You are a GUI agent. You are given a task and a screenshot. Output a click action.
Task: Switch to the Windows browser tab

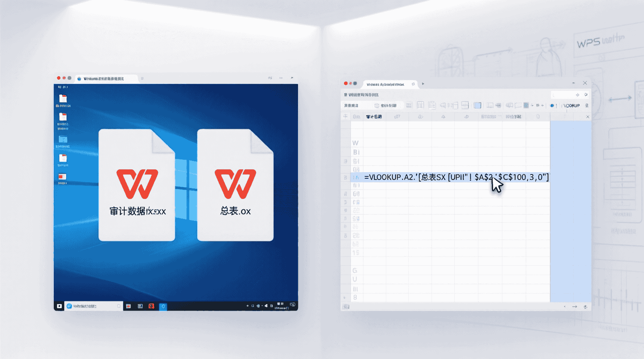[104, 79]
